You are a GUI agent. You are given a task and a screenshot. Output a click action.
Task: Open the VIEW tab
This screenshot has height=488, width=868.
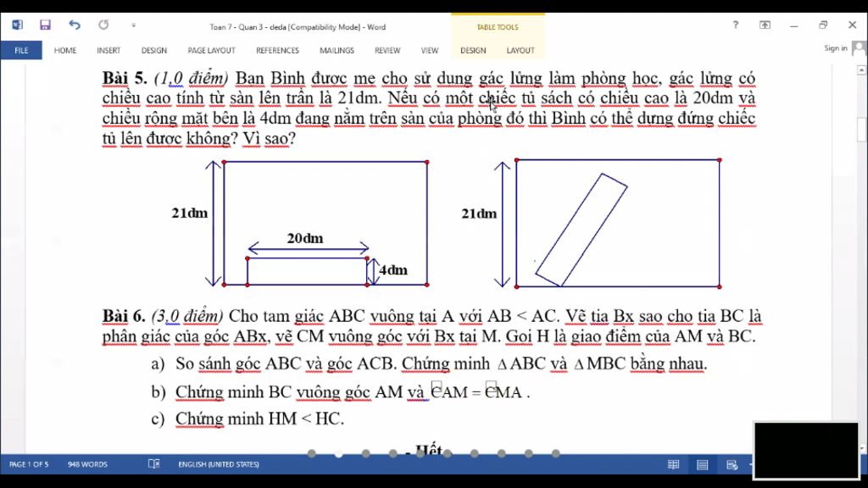[x=430, y=50]
